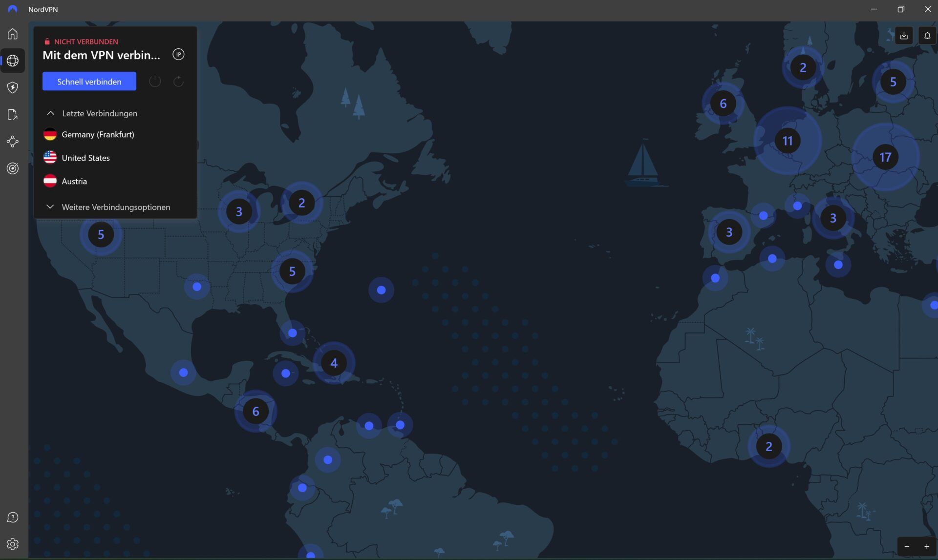Open the help question mark icon
938x560 pixels.
pyautogui.click(x=13, y=518)
